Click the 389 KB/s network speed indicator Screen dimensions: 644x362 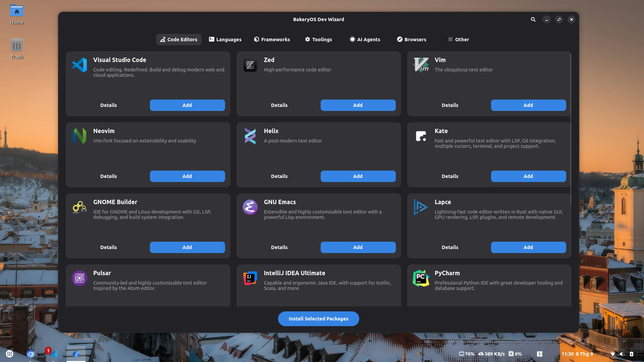click(491, 354)
